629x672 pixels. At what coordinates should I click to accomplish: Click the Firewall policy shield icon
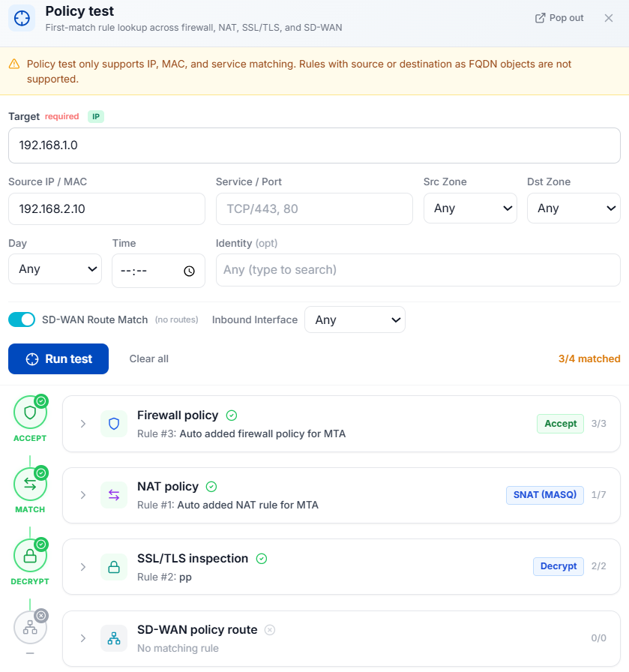pos(114,424)
